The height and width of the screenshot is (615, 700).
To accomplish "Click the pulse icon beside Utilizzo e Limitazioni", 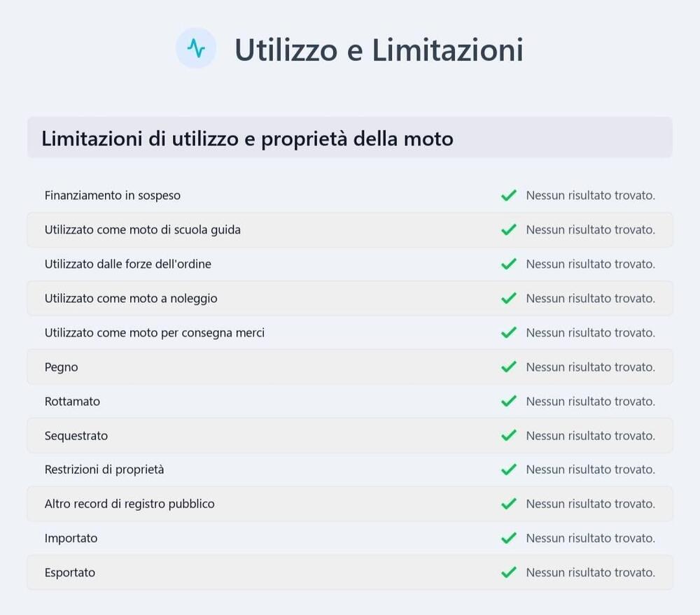I will [x=196, y=48].
